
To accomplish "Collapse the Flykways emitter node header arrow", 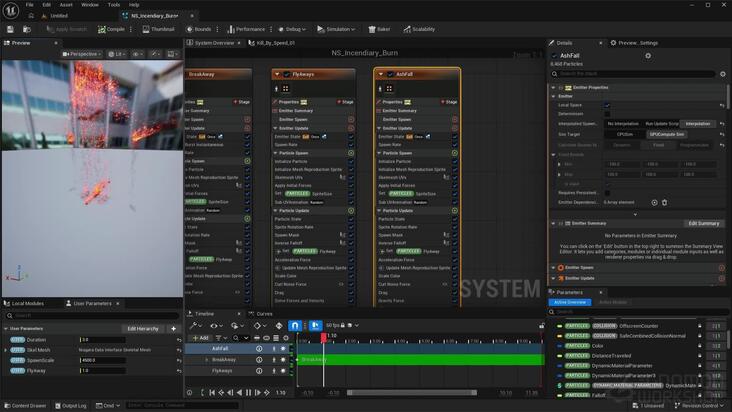I will point(277,74).
